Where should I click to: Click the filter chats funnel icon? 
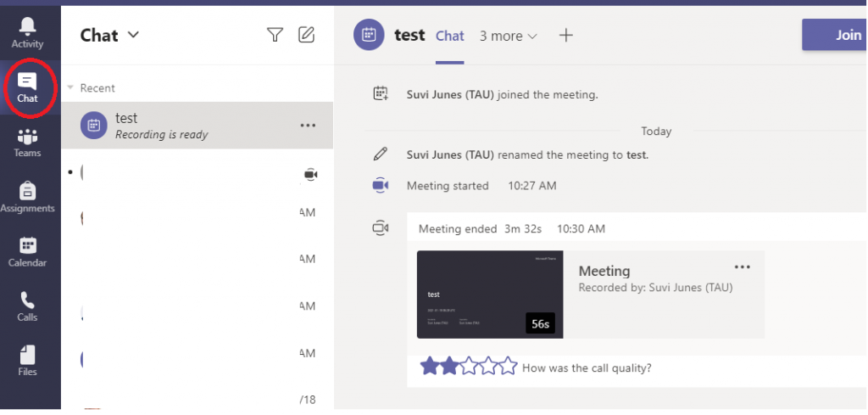(x=275, y=35)
